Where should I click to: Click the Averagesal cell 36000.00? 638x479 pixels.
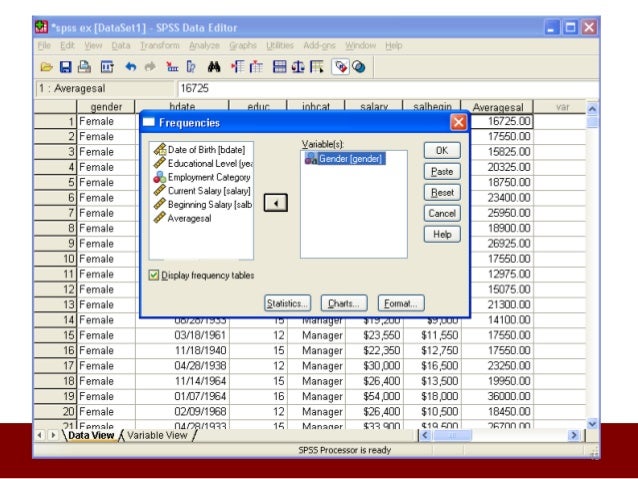[497, 396]
